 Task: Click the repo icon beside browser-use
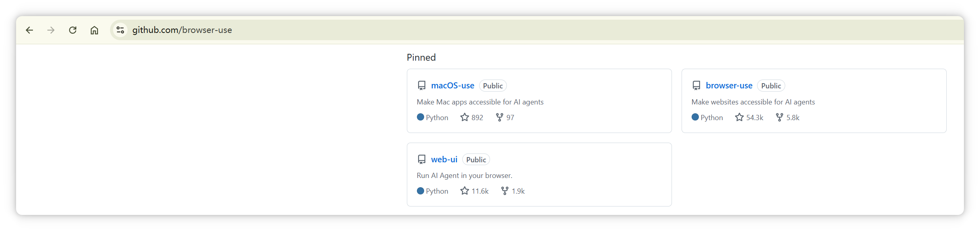point(696,86)
